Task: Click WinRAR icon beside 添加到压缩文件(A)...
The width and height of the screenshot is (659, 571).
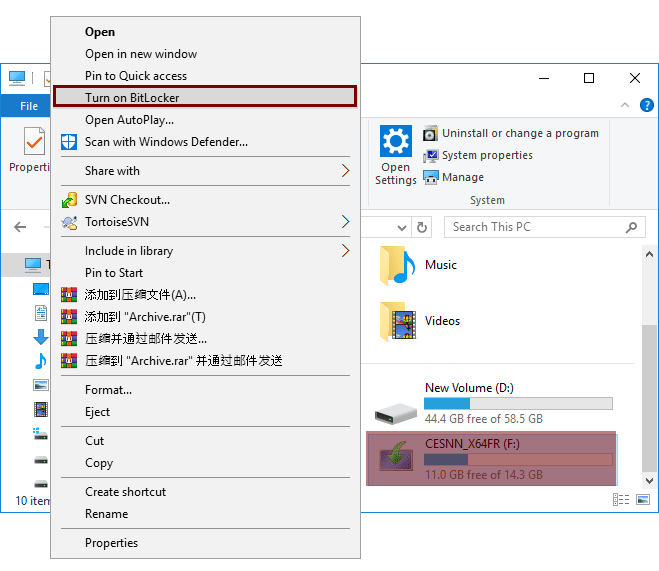Action: tap(69, 295)
